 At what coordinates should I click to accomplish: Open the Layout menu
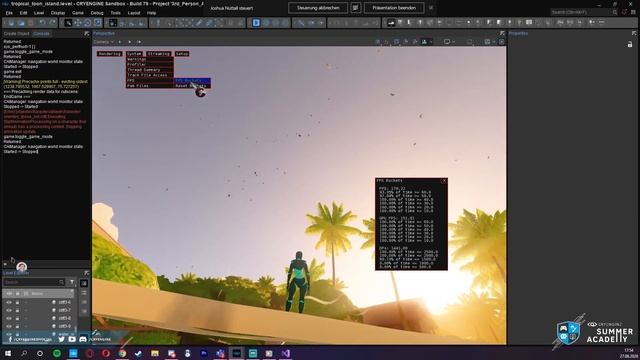[134, 13]
